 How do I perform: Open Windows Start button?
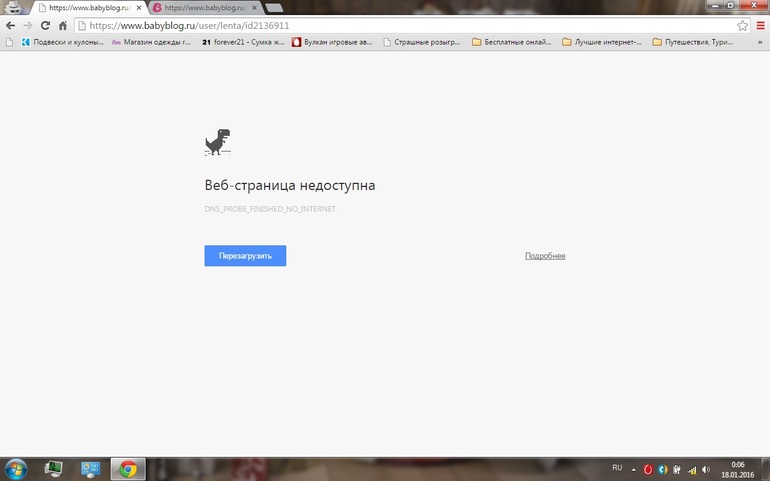(16, 469)
